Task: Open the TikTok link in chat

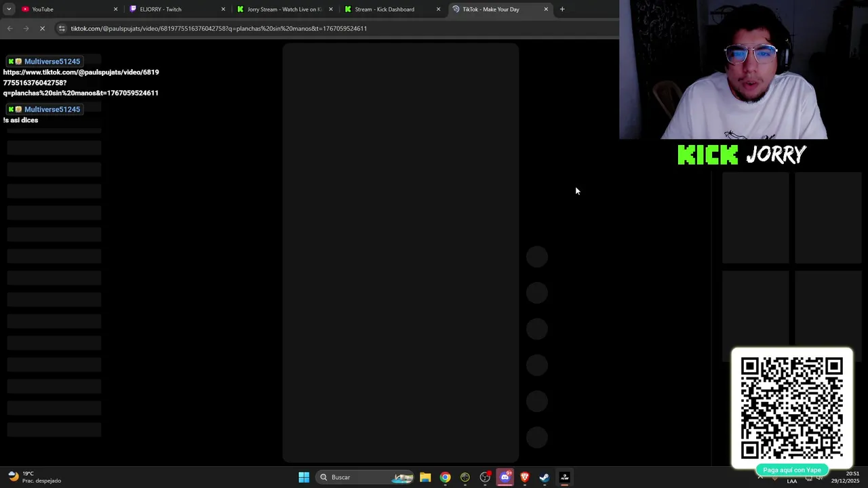Action: (x=81, y=82)
